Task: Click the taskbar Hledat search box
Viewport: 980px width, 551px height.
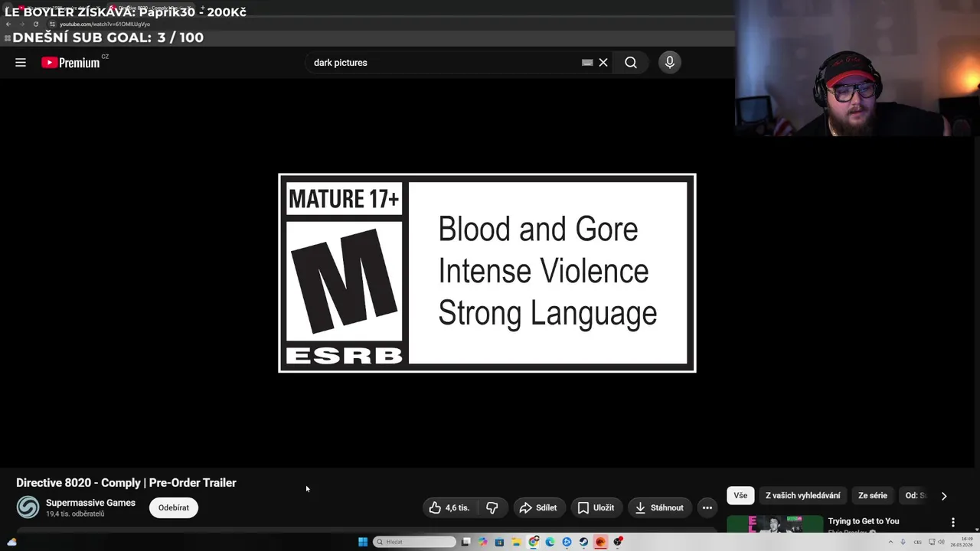Action: click(x=414, y=542)
